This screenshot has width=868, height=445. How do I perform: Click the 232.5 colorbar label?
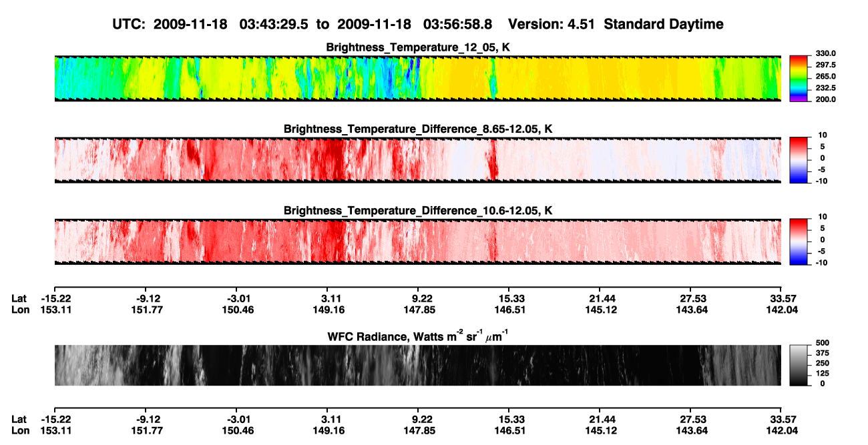tap(826, 87)
